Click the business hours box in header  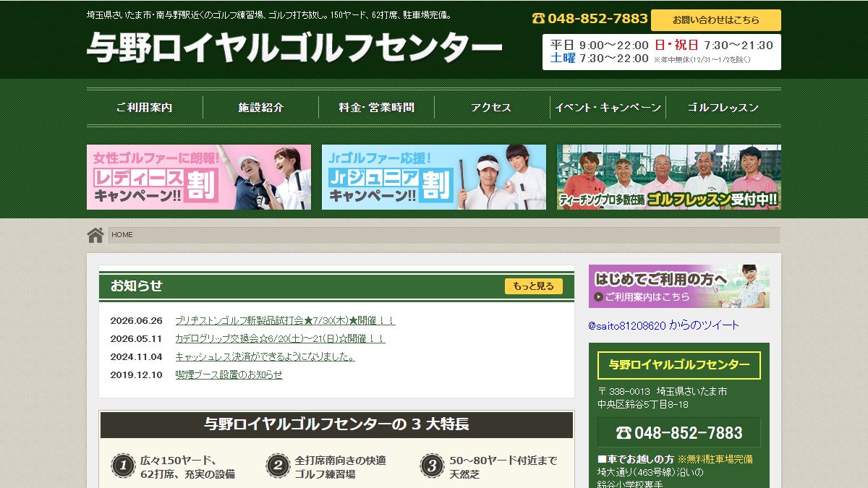click(x=662, y=52)
